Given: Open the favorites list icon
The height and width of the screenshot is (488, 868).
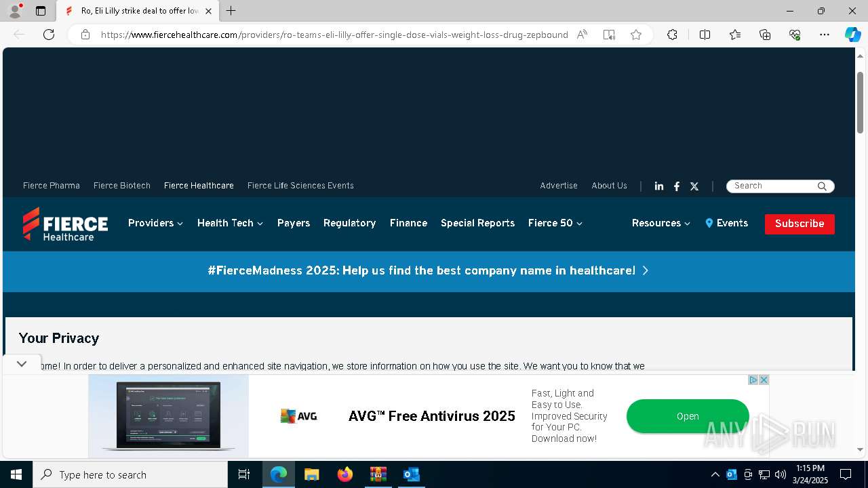Looking at the screenshot, I should coord(735,35).
